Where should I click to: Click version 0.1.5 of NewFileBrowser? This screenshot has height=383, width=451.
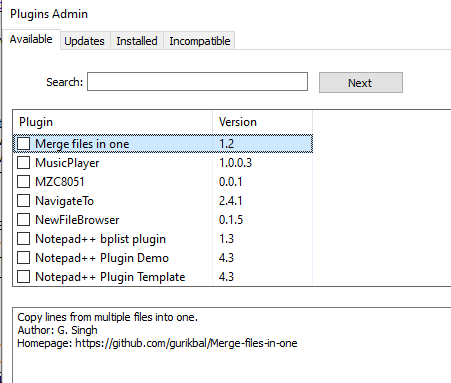click(x=231, y=220)
